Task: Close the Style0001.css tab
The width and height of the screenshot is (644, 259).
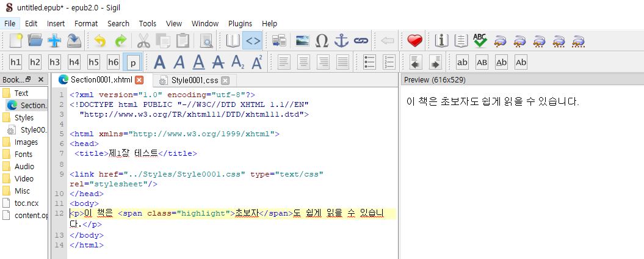Action: (x=225, y=80)
